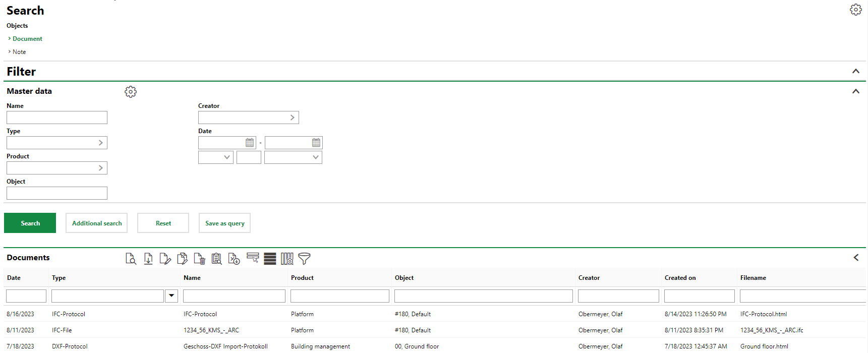Focus the Object input in Master data
The image size is (868, 353).
point(57,193)
